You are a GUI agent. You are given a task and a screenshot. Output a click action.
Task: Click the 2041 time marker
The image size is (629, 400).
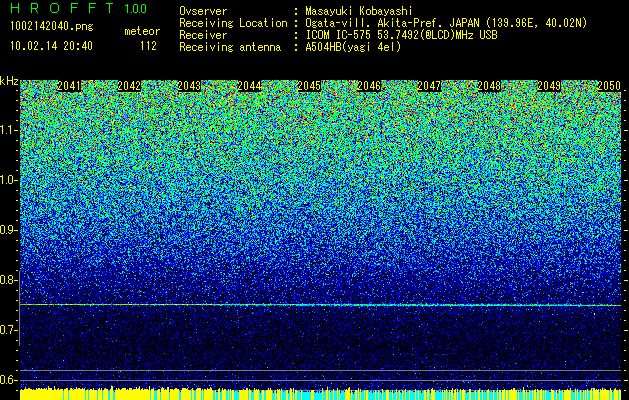69,86
